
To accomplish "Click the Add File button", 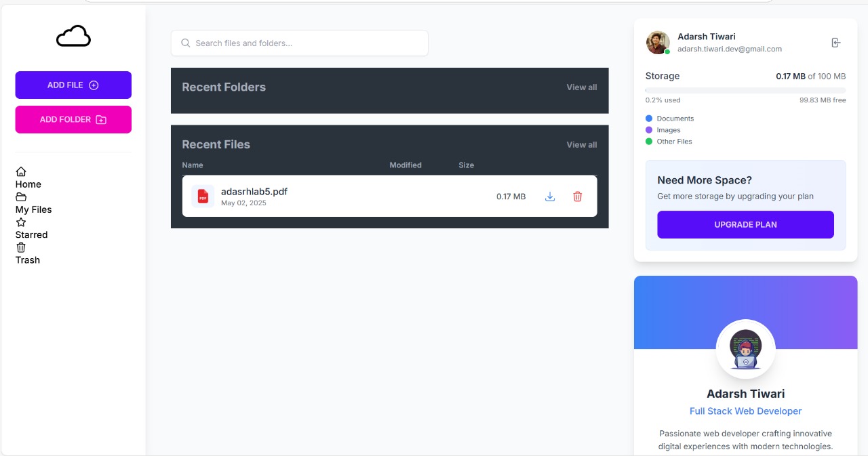I will pos(73,85).
